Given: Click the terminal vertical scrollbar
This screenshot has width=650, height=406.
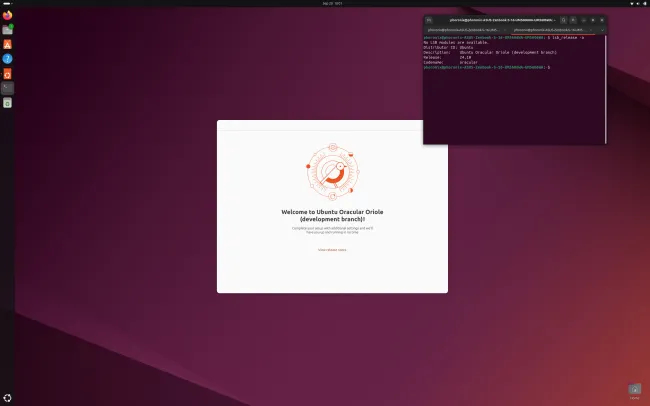Looking at the screenshot, I should (606, 89).
